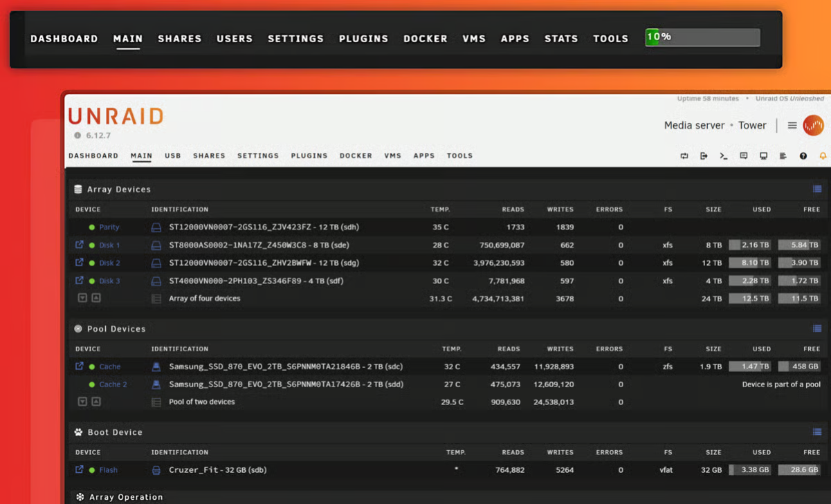The width and height of the screenshot is (831, 504).
Task: Open the Parity device link
Action: pyautogui.click(x=109, y=227)
